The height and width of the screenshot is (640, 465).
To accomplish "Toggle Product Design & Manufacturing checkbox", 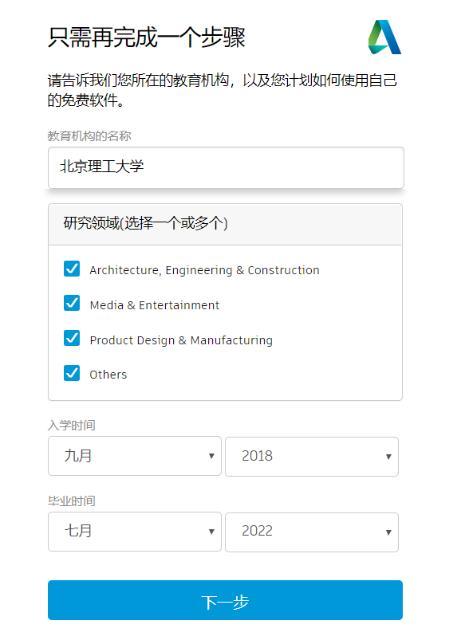I will point(72,338).
